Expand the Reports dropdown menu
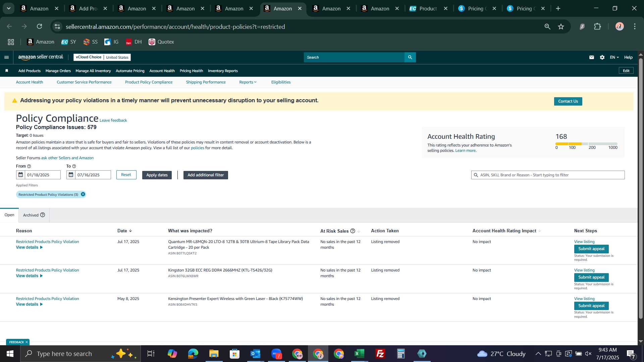Screen dimensions: 644x362 point(248,82)
